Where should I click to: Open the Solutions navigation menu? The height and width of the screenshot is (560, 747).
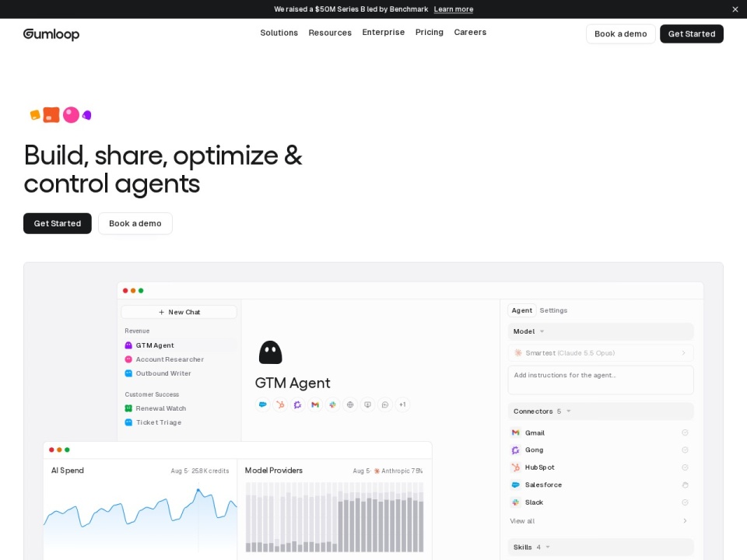279,33
